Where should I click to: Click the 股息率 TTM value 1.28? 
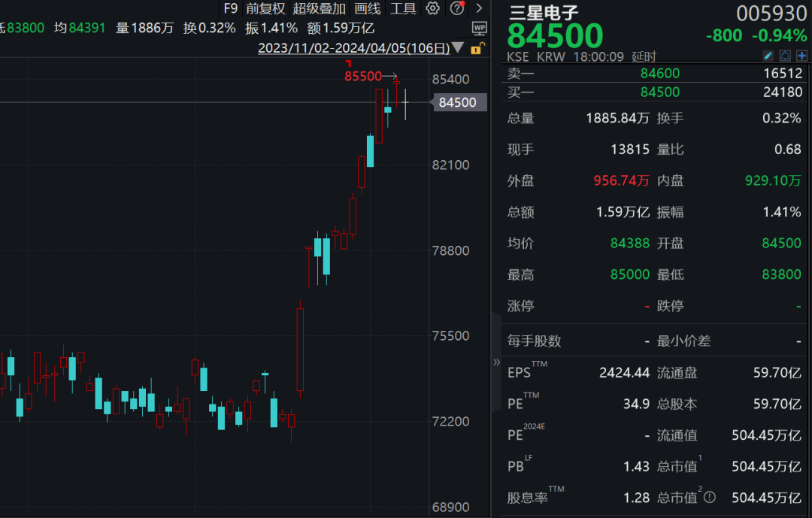[x=637, y=498]
